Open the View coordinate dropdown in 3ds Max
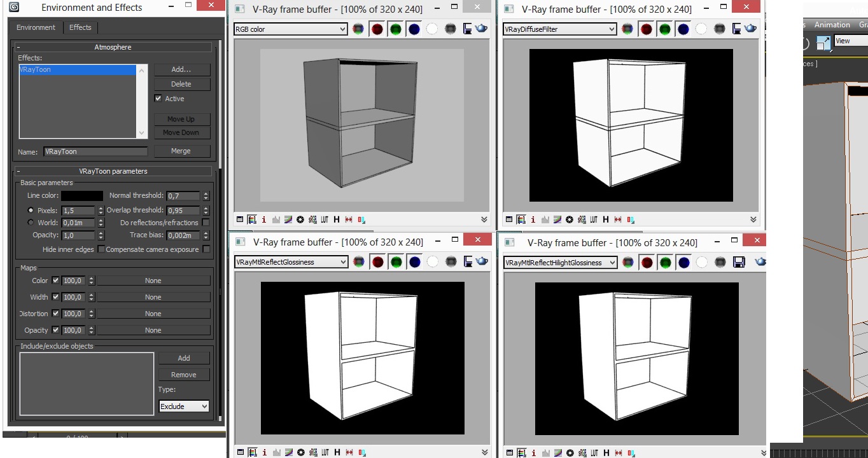Viewport: 868px width, 458px height. click(x=850, y=41)
